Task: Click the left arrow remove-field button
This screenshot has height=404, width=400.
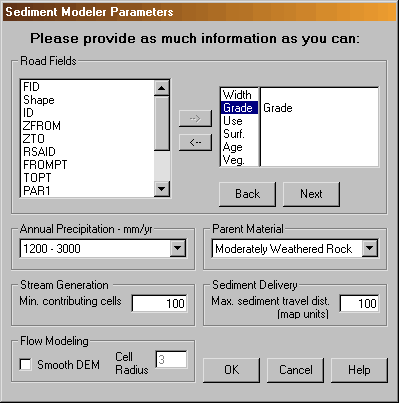Action: pos(195,142)
